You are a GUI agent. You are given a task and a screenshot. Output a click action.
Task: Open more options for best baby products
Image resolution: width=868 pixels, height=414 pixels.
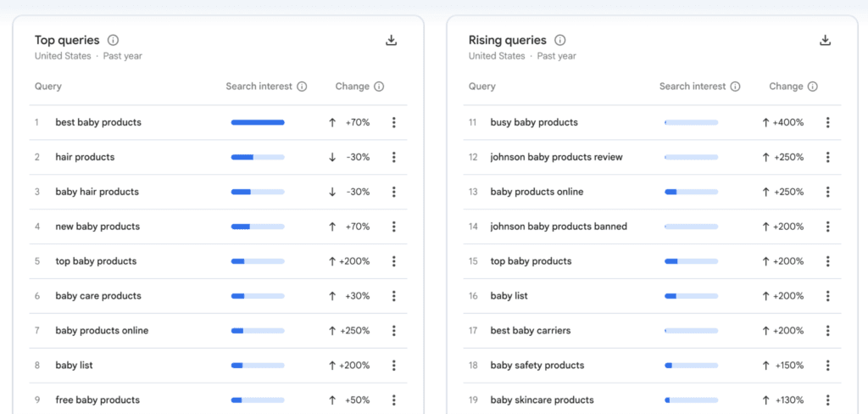pyautogui.click(x=393, y=122)
